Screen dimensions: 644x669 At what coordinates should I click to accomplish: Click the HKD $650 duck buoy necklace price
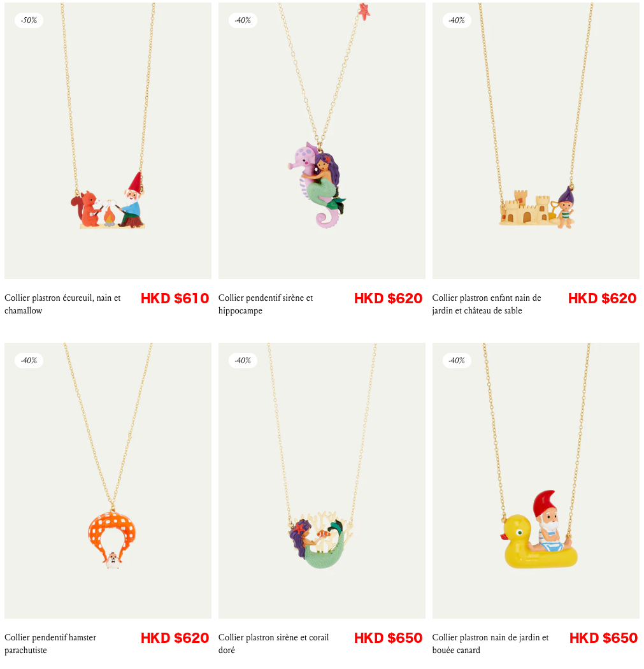click(x=603, y=638)
